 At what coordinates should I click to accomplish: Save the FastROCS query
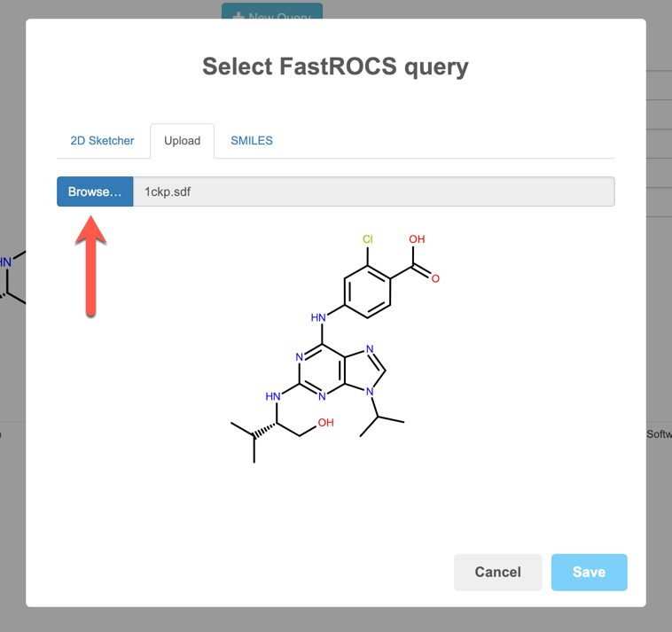[589, 572]
